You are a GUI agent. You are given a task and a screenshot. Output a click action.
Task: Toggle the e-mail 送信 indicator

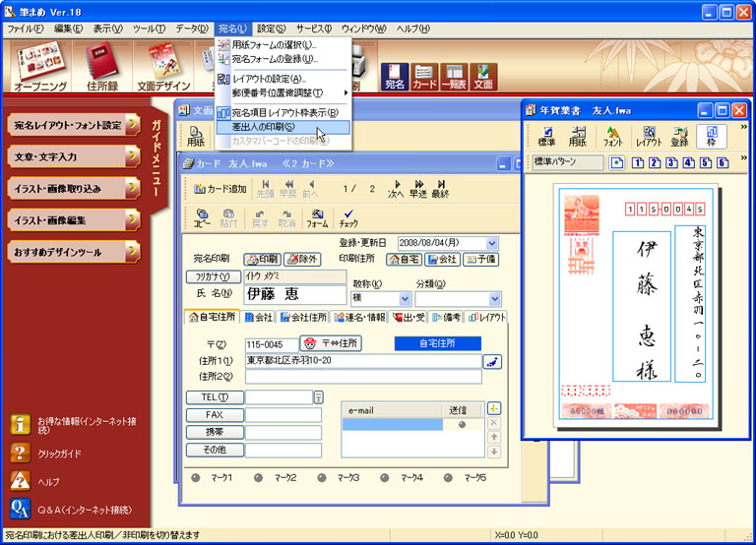[461, 424]
